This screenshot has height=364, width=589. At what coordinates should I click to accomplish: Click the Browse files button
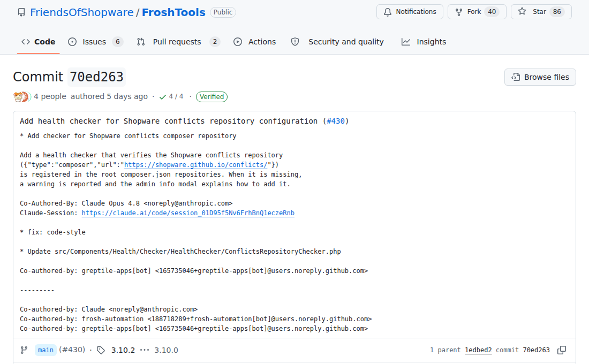click(x=540, y=77)
